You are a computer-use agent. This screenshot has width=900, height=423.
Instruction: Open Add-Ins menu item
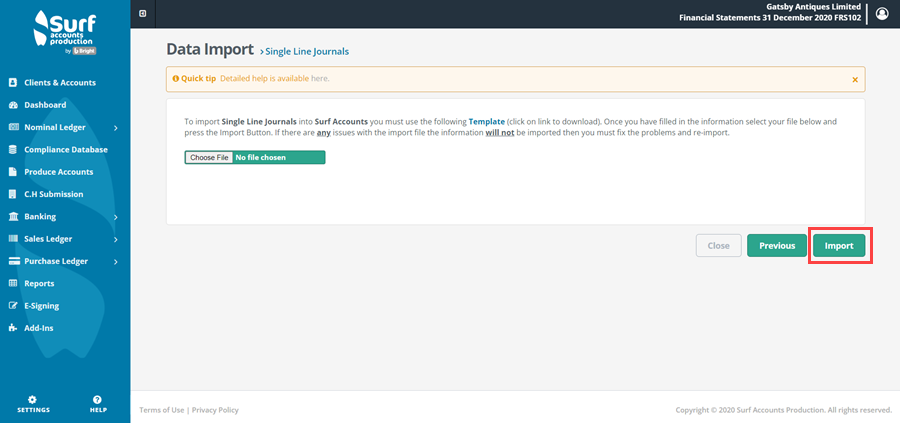click(x=38, y=328)
